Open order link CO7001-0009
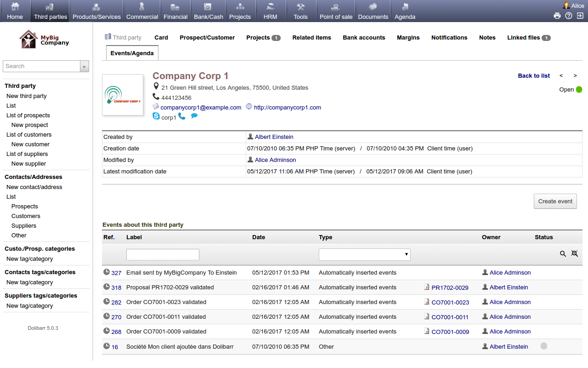Image resolution: width=588 pixels, height=368 pixels. (450, 332)
